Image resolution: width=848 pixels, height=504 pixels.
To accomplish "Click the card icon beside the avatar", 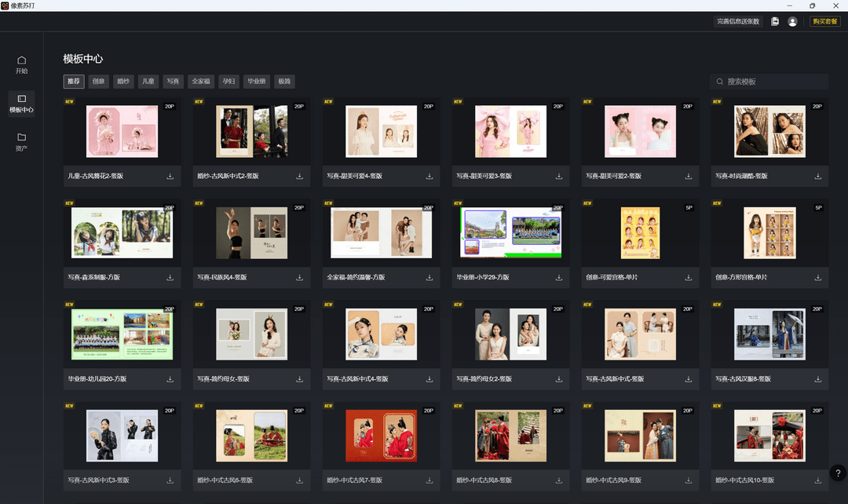I will tap(775, 23).
